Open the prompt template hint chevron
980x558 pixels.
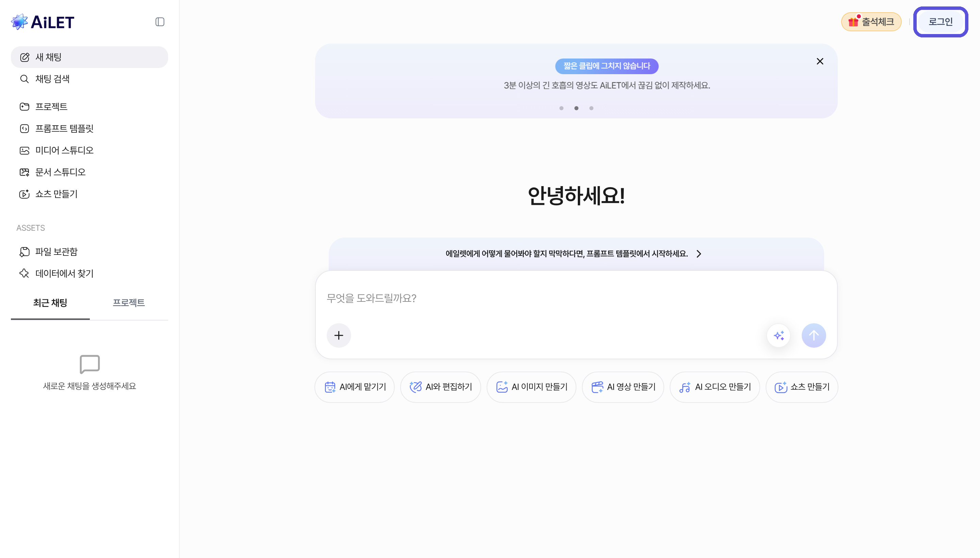[699, 254]
